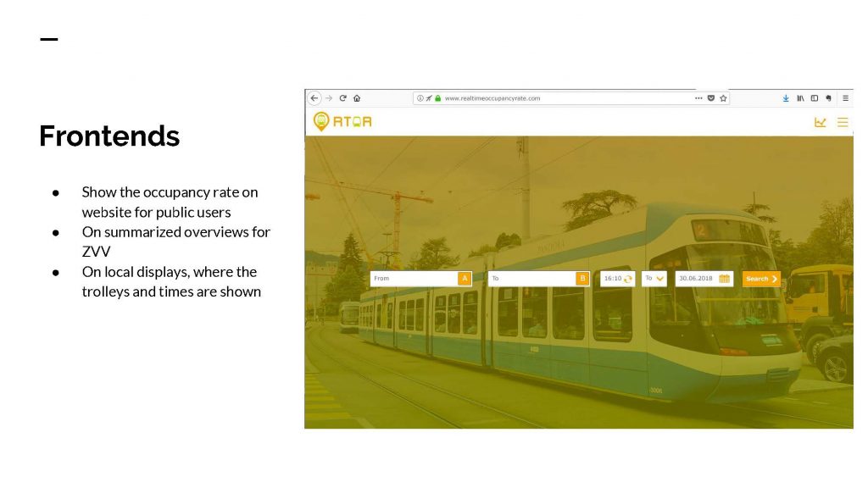This screenshot has width=868, height=488.
Task: Open the Firefox application menu
Action: pyautogui.click(x=844, y=98)
